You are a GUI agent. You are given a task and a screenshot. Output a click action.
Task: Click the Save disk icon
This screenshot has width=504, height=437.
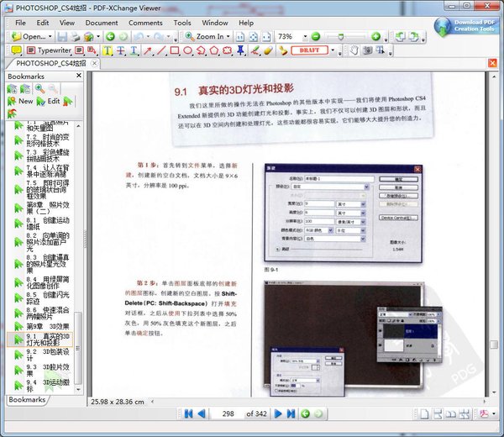(x=62, y=37)
